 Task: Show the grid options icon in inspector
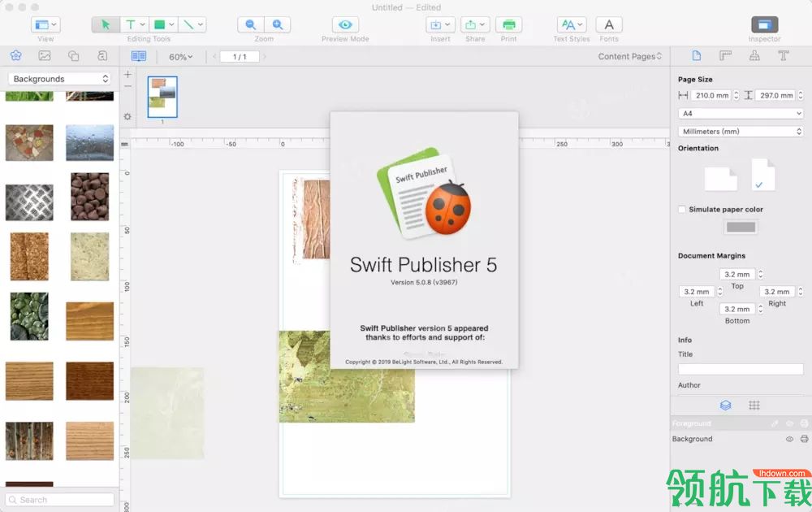[x=754, y=406]
